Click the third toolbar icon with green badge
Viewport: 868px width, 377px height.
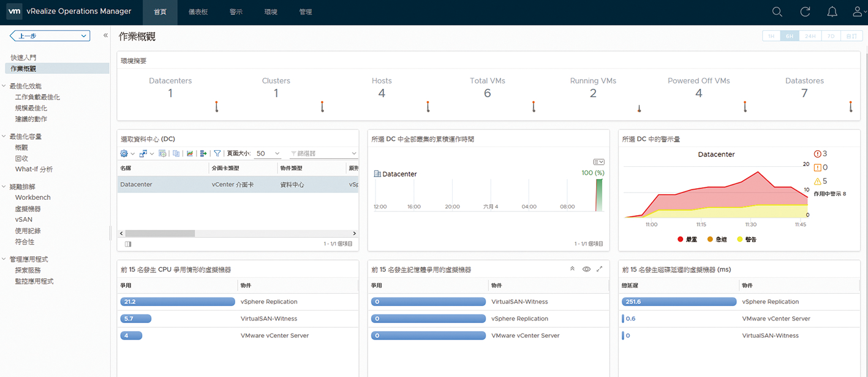pos(162,153)
